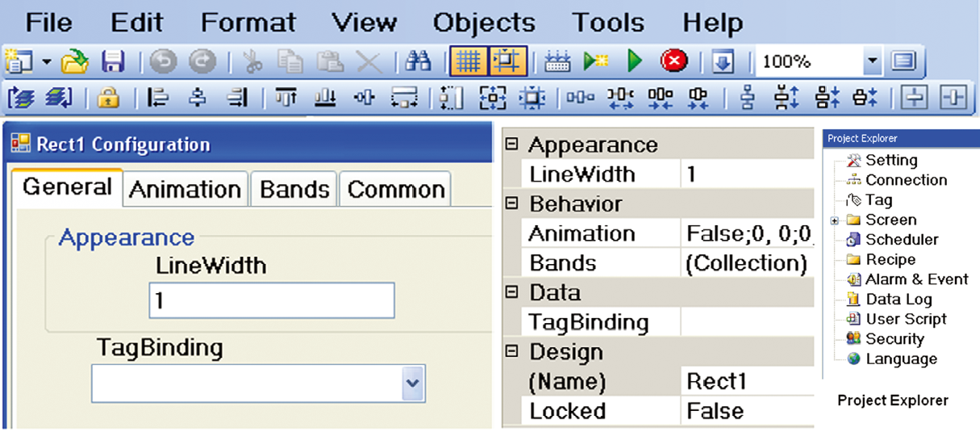Expand the Screen tree node
This screenshot has height=432, width=980.
click(836, 220)
